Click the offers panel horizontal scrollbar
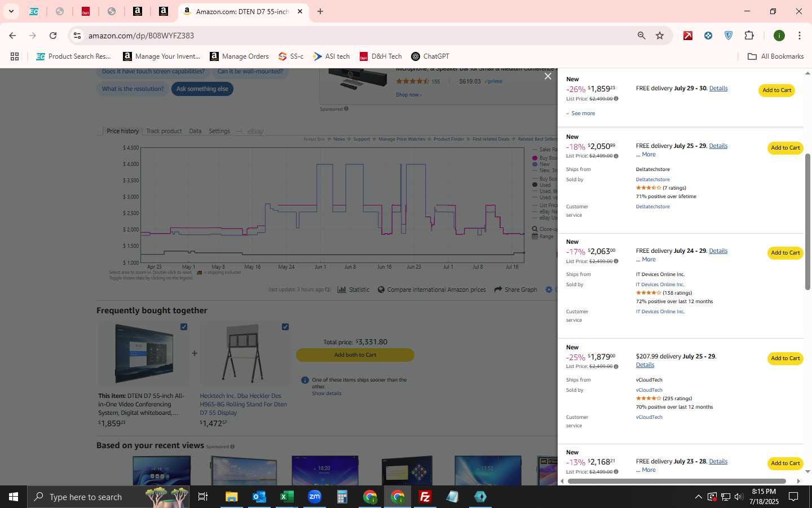This screenshot has height=508, width=812. pyautogui.click(x=677, y=481)
